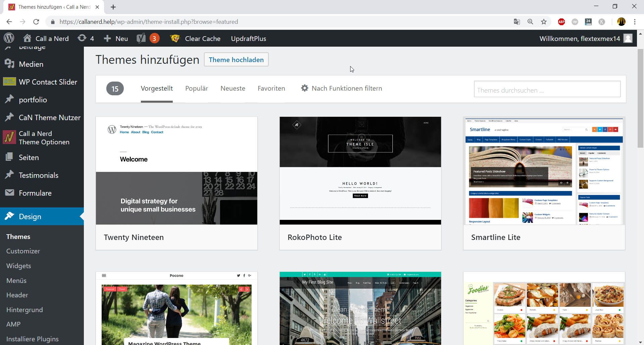Click the Neu plus icon
Viewport: 644px width, 345px height.
pos(107,38)
